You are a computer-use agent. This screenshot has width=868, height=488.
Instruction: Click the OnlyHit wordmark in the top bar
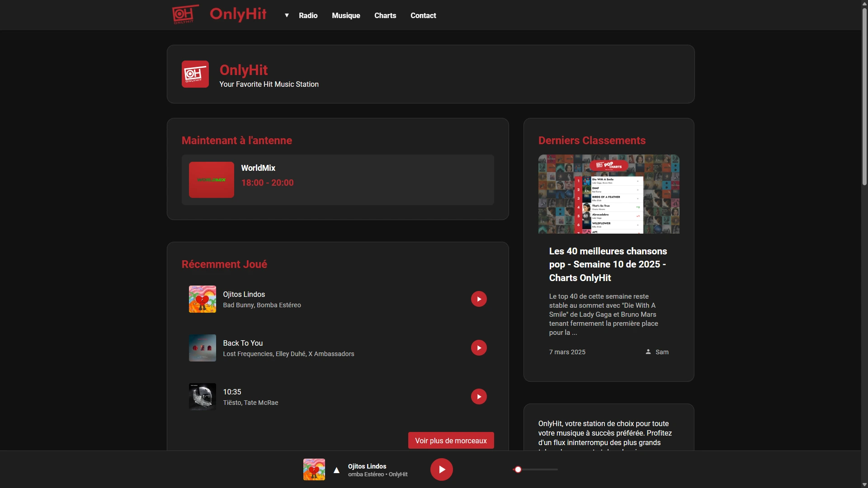pos(238,14)
